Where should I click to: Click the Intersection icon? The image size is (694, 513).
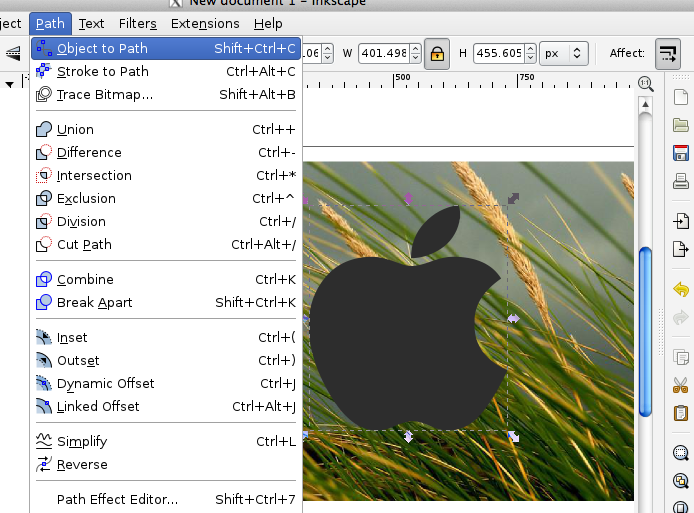pos(44,175)
